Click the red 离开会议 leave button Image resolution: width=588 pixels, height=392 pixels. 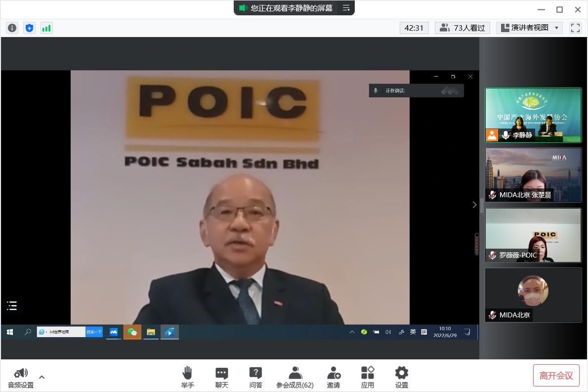point(556,376)
